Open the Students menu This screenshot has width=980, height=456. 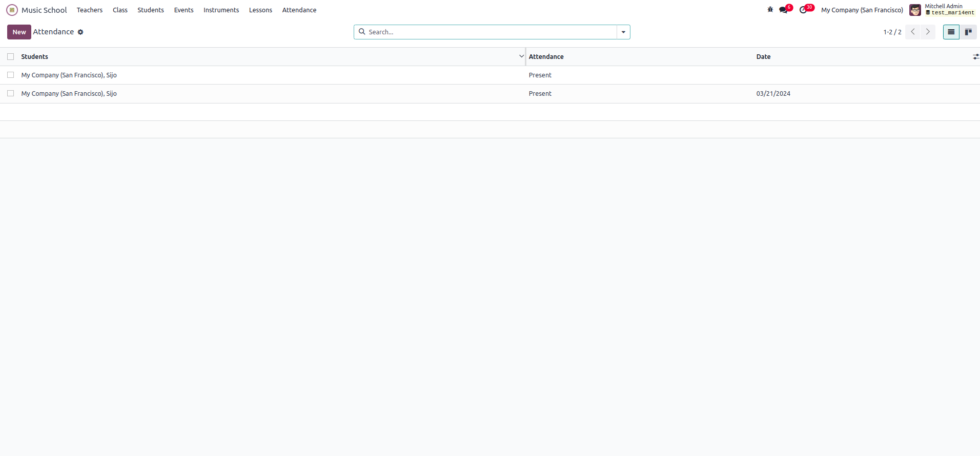[x=151, y=10]
